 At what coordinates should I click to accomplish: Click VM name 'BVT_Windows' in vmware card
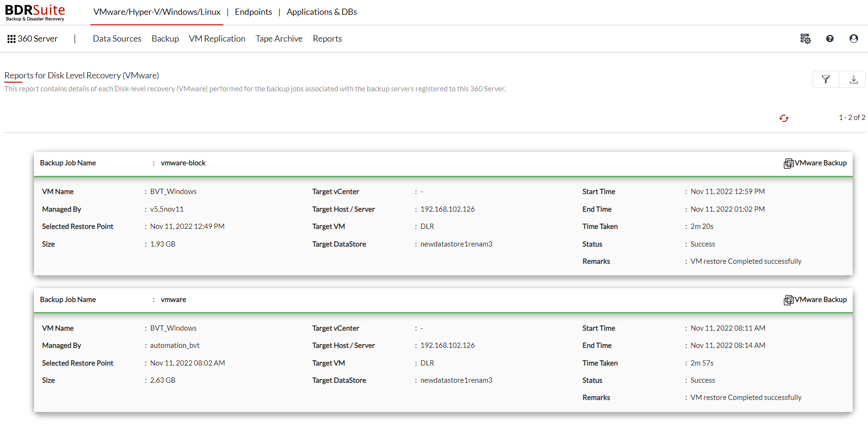click(173, 328)
